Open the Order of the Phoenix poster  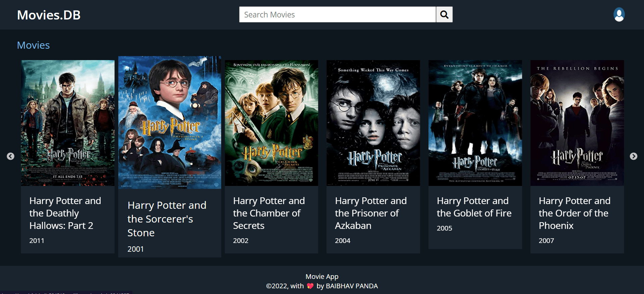tap(577, 123)
